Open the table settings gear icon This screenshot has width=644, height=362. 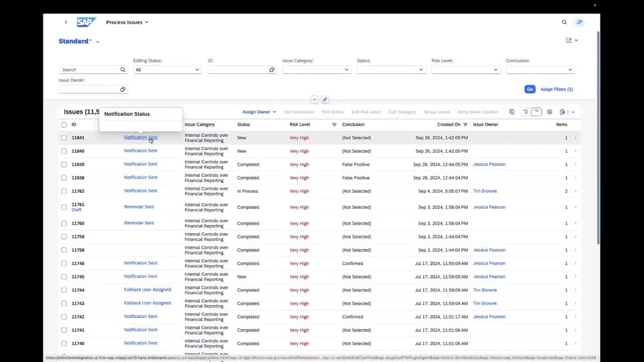point(549,112)
